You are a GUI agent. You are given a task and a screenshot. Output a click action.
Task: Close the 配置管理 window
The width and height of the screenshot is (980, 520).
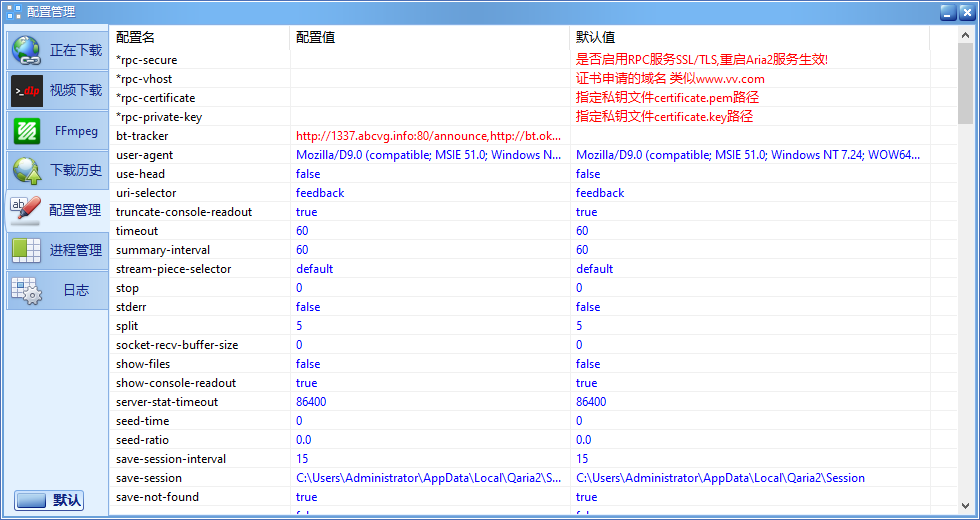tap(968, 12)
